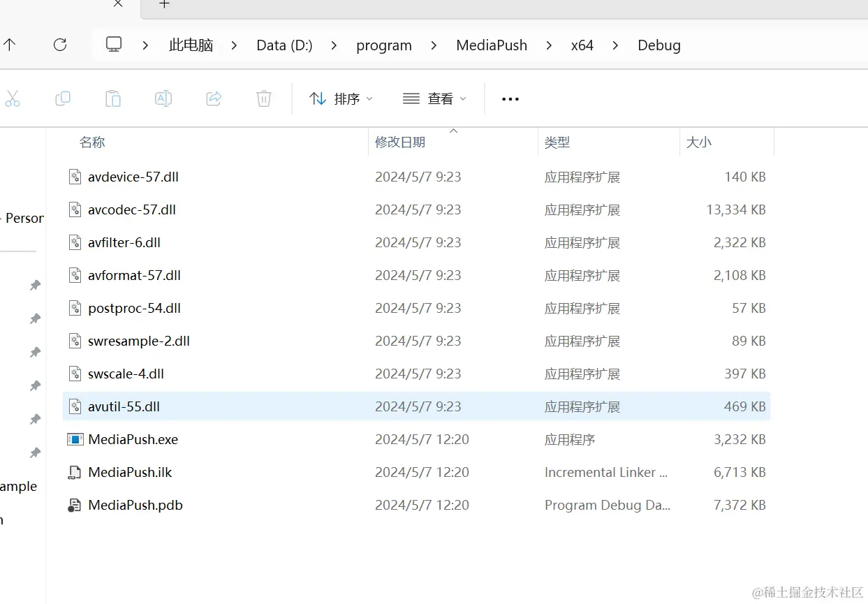This screenshot has width=868, height=604.
Task: Click Debug in address bar
Action: (659, 45)
